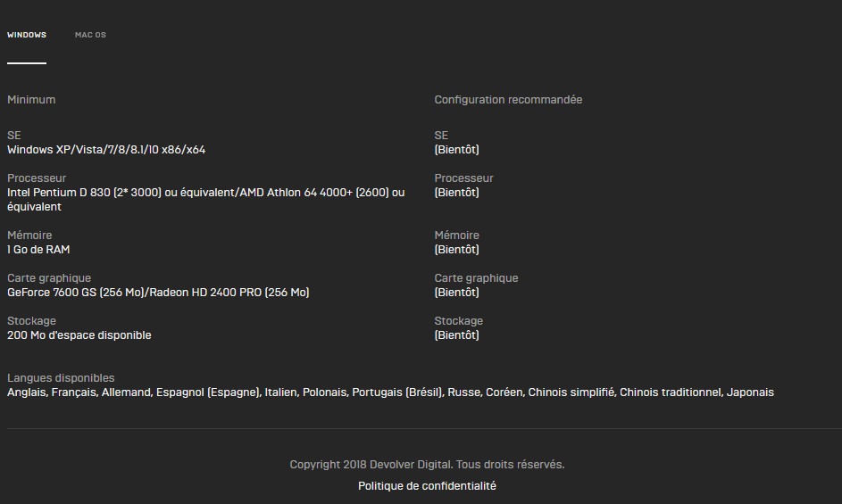Click Bientôt under the recommended SE label
The image size is (842, 504).
456,150
